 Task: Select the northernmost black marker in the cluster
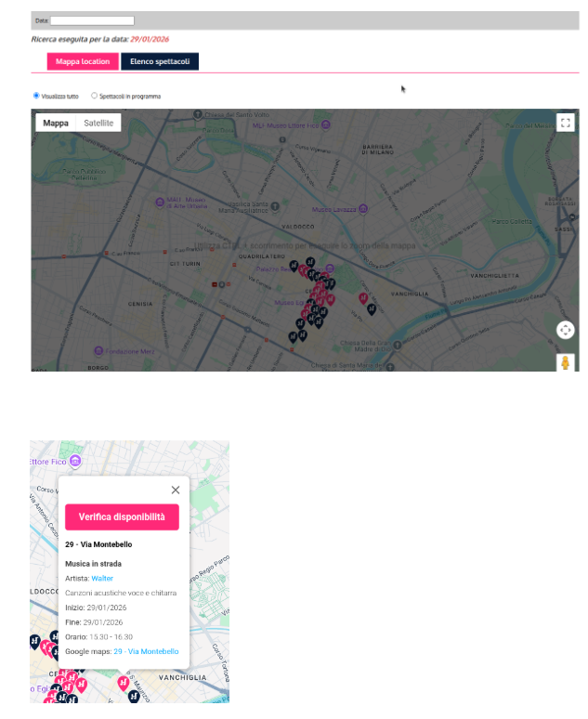tap(310, 263)
